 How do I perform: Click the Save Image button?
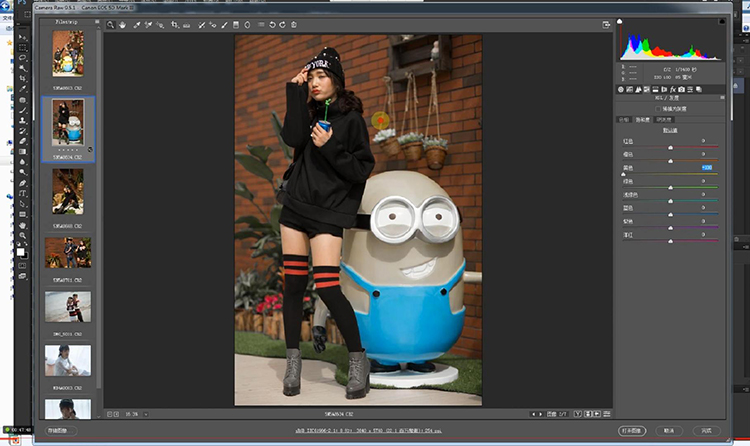60,431
